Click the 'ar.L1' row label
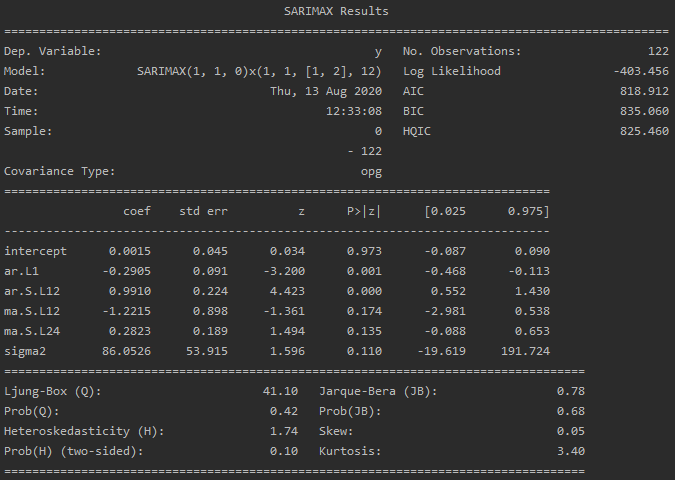Image resolution: width=675 pixels, height=480 pixels. click(21, 271)
